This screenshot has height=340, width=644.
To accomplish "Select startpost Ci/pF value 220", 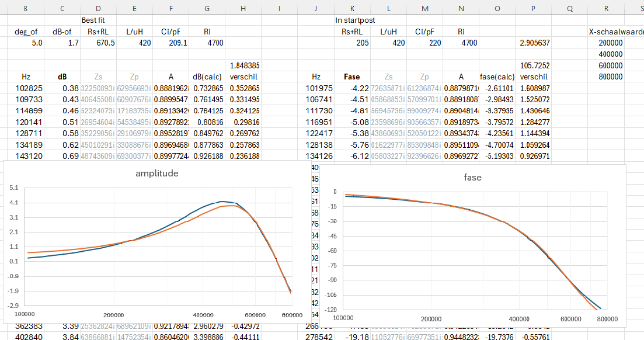I will pos(424,43).
